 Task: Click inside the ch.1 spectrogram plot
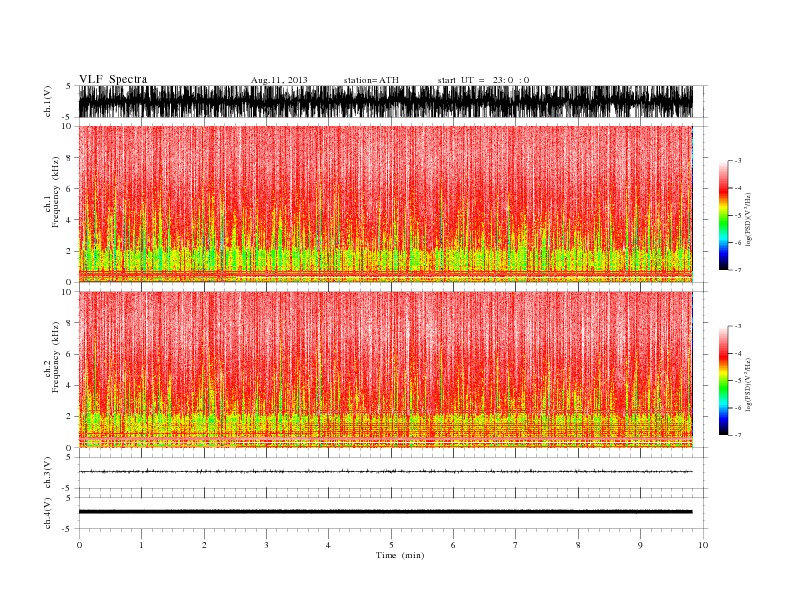(x=385, y=204)
